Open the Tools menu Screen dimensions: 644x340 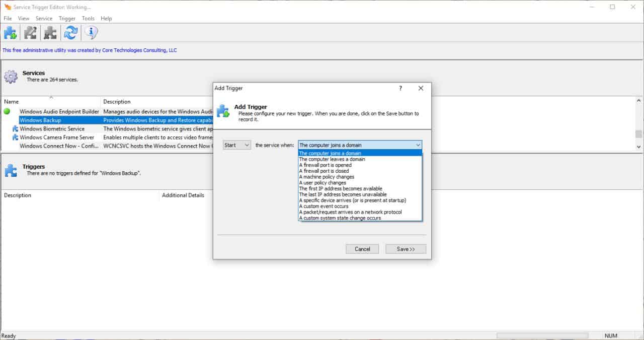click(x=88, y=18)
